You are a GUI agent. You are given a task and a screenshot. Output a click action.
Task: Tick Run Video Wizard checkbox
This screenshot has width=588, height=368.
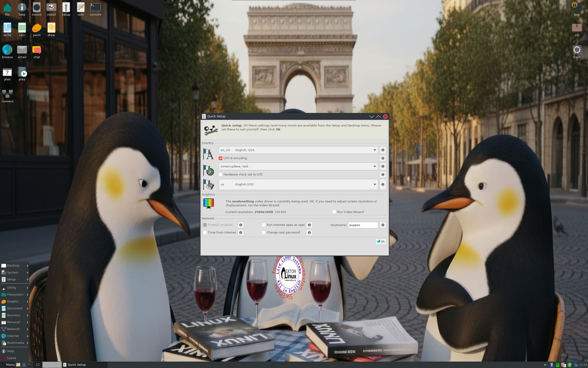tap(334, 212)
